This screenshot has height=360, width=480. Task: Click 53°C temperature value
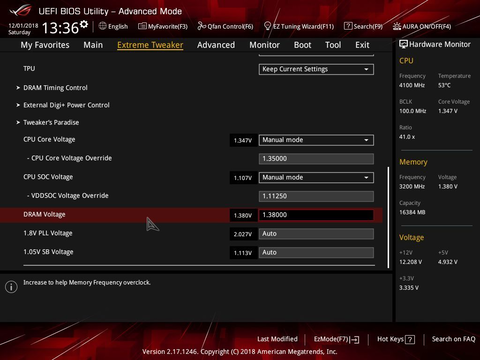pyautogui.click(x=444, y=85)
